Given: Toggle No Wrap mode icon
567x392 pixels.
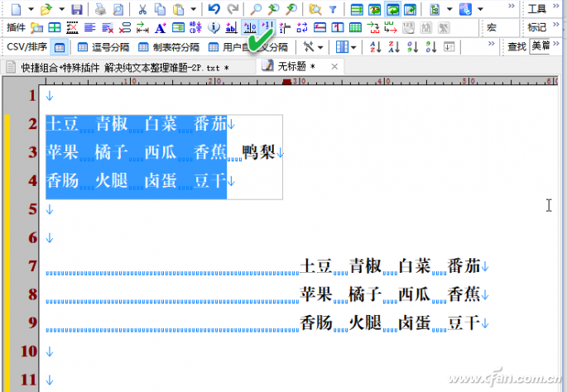Looking at the screenshot, I should click(x=357, y=9).
